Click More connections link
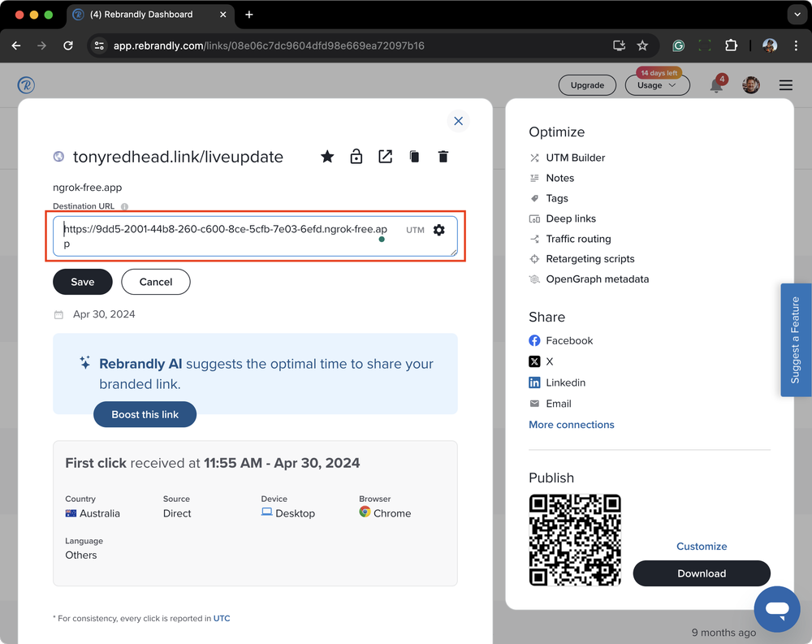Screen dimensions: 812x644 (x=572, y=425)
